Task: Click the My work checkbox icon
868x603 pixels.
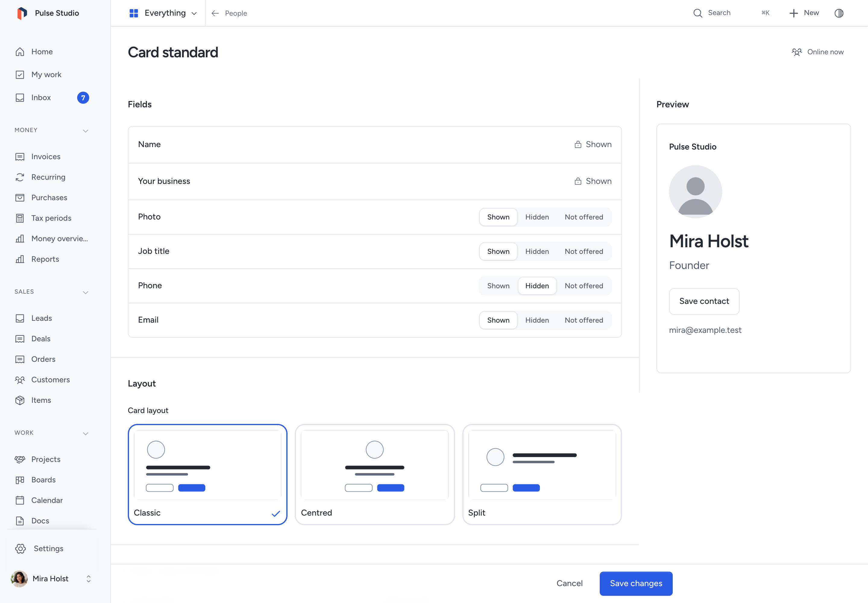Action: click(x=20, y=75)
